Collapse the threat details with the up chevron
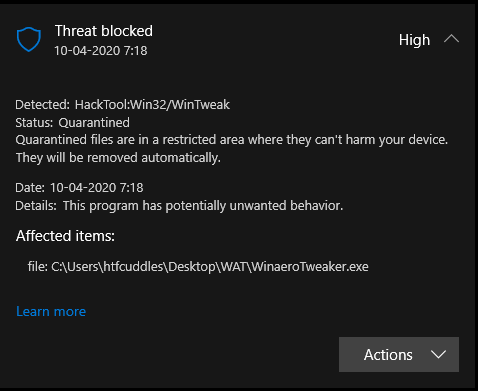 tap(451, 39)
